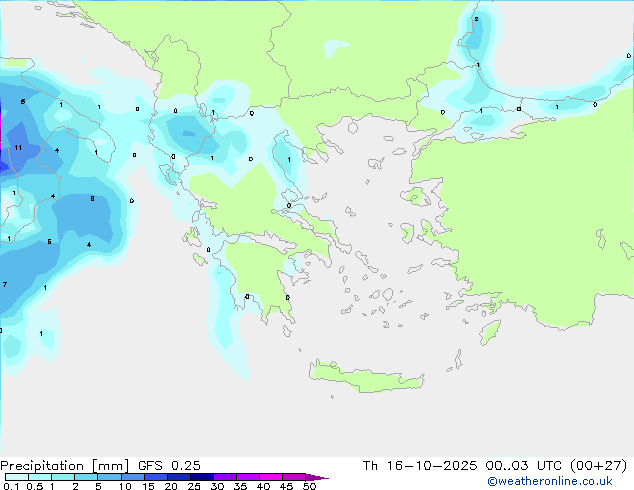This screenshot has width=634, height=490.
Task: Click the lightest 0.1–0.5 mm legend swatch
Action: click(17, 477)
